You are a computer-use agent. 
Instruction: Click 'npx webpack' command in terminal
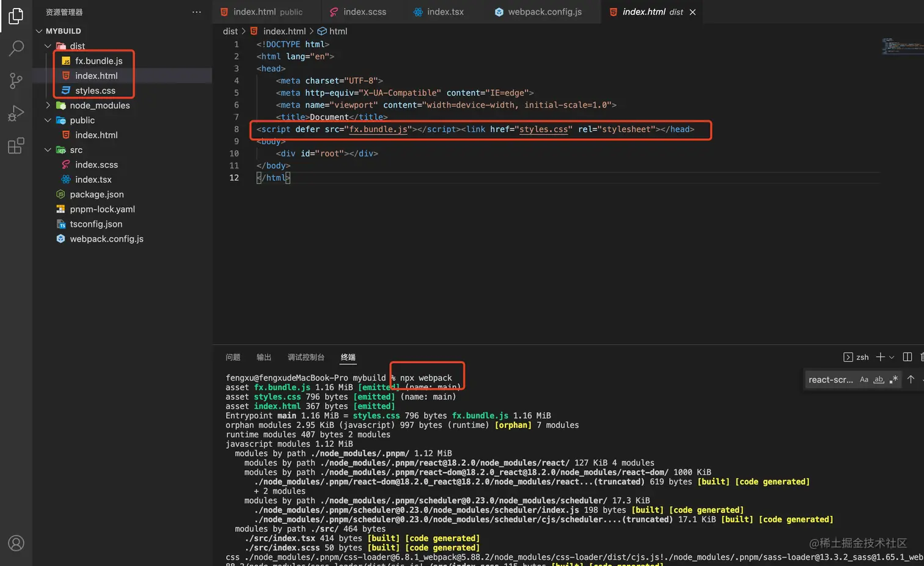click(426, 378)
